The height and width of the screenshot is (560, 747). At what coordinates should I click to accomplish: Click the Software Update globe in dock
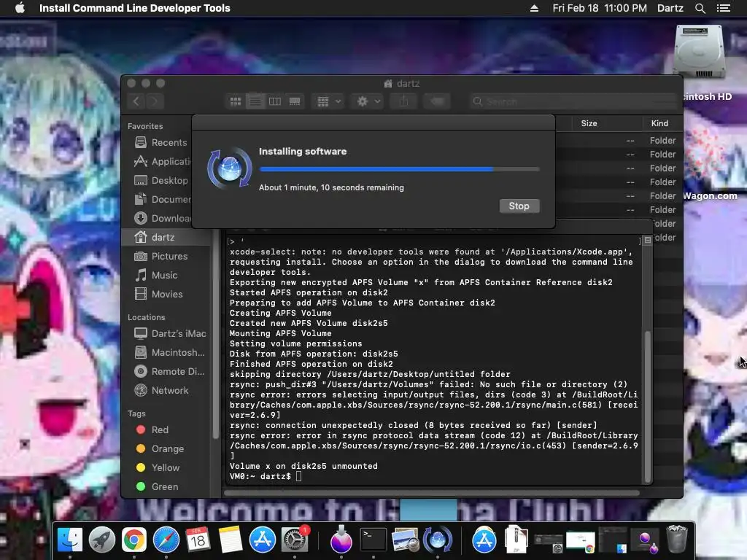coord(438,540)
